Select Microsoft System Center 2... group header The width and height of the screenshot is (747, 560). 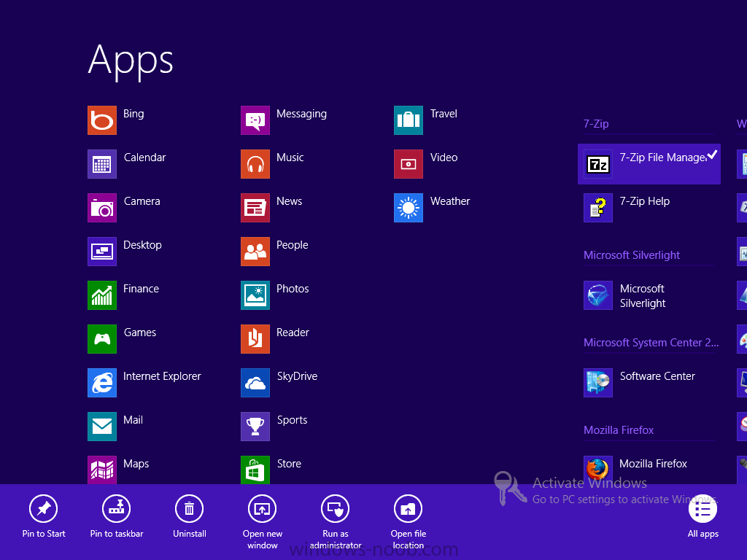[651, 343]
